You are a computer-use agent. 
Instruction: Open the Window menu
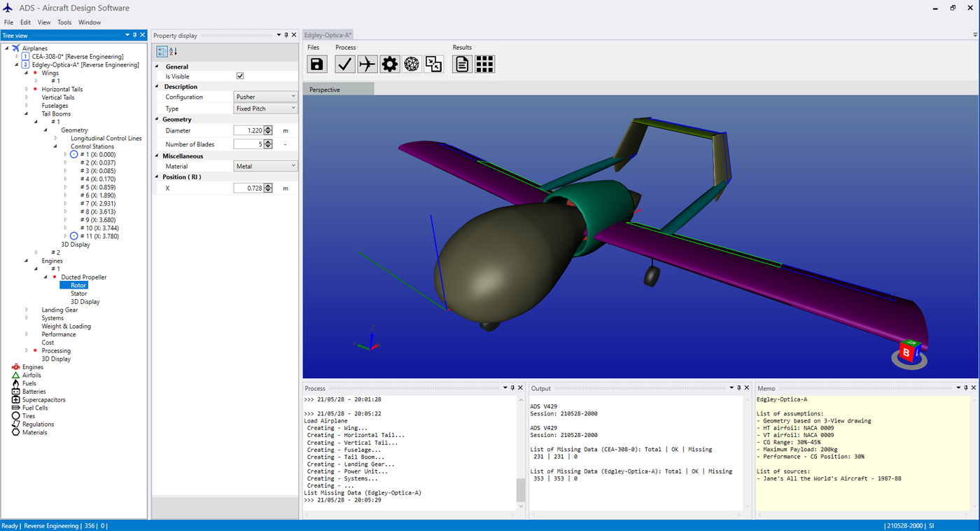click(x=90, y=22)
